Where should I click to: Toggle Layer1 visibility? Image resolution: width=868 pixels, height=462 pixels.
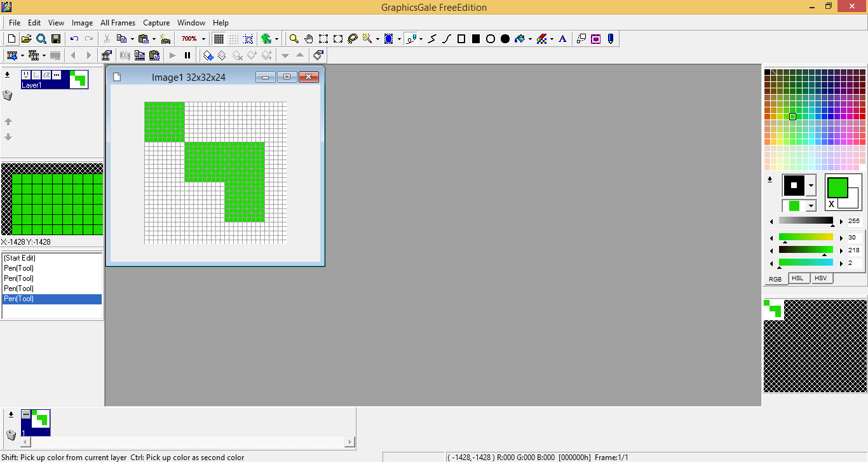pyautogui.click(x=26, y=75)
